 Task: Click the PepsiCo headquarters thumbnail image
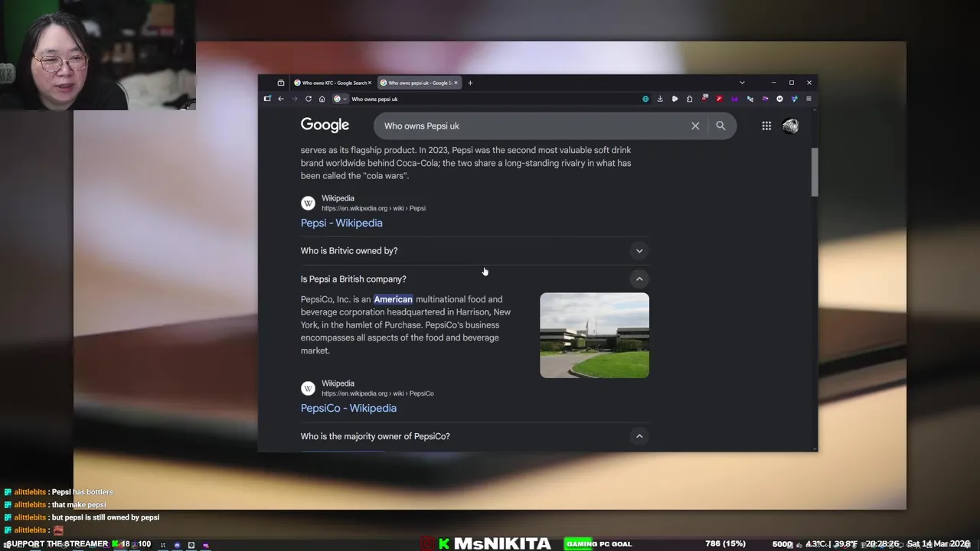point(594,335)
